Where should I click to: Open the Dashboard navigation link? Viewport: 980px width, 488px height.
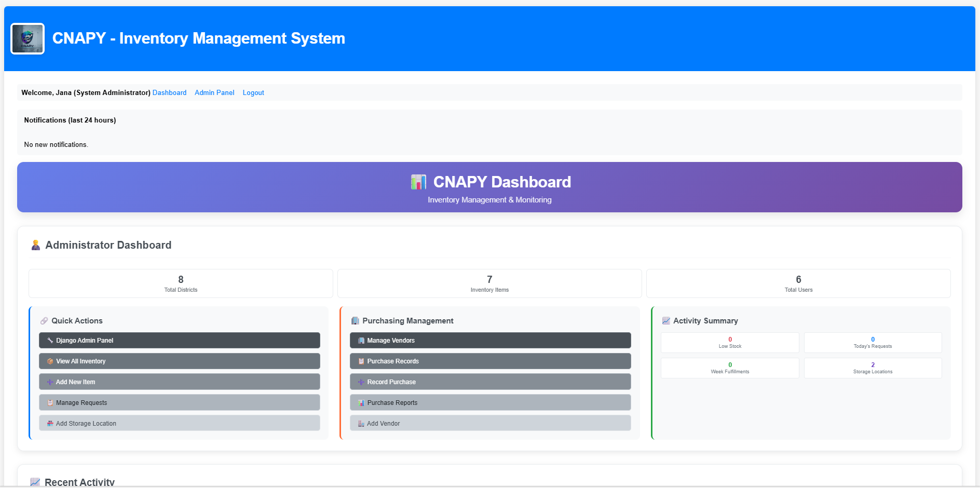(169, 93)
